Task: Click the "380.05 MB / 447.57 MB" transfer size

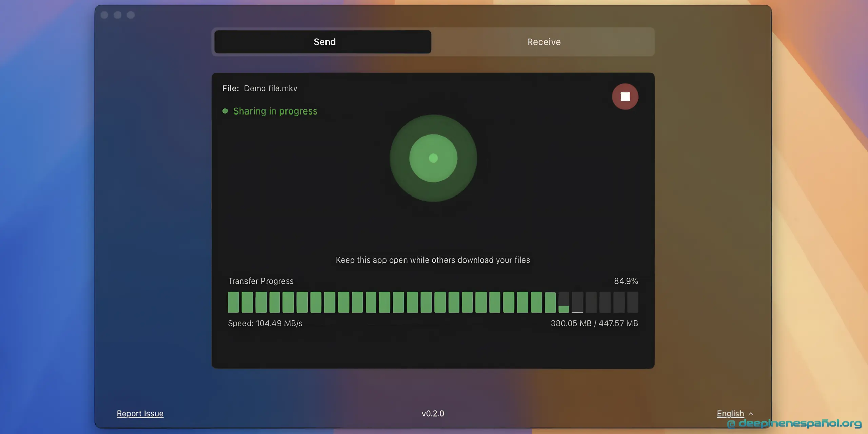Action: coord(594,323)
